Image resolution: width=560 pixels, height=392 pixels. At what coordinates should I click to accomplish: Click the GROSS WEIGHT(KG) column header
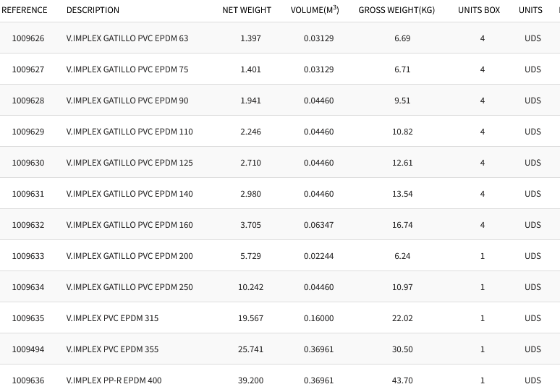coord(396,10)
